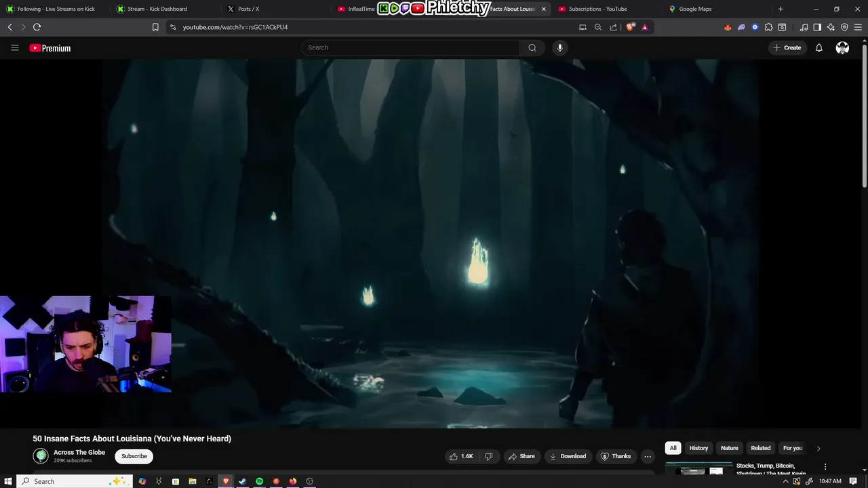
Task: Click the video player to pause playback
Action: coord(430,243)
